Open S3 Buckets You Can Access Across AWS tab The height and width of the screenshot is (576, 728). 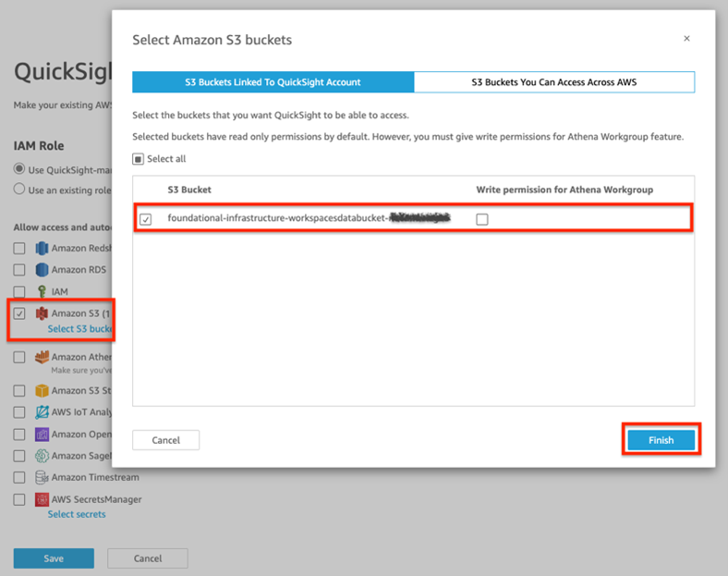point(554,82)
